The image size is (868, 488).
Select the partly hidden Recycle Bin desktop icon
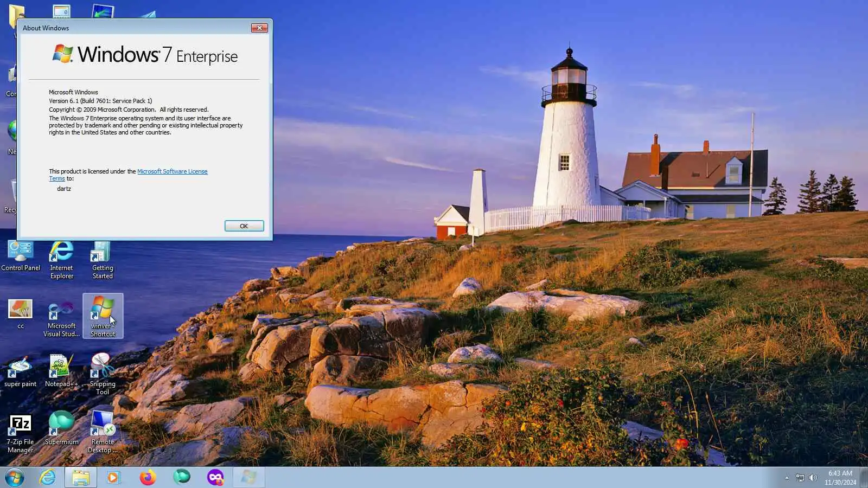pyautogui.click(x=10, y=195)
